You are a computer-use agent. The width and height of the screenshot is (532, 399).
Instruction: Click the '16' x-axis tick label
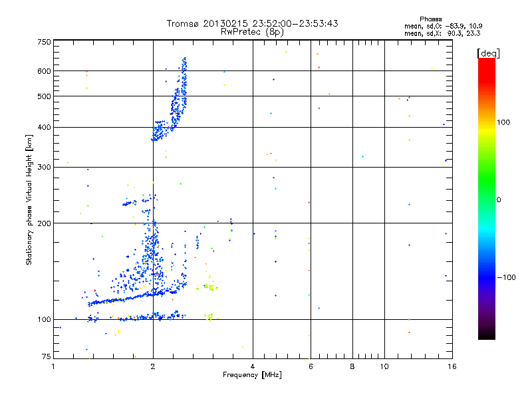452,366
